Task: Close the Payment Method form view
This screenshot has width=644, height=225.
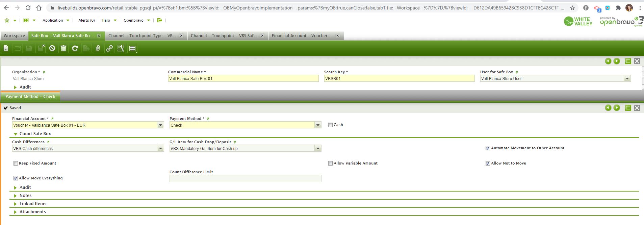Action: click(637, 108)
